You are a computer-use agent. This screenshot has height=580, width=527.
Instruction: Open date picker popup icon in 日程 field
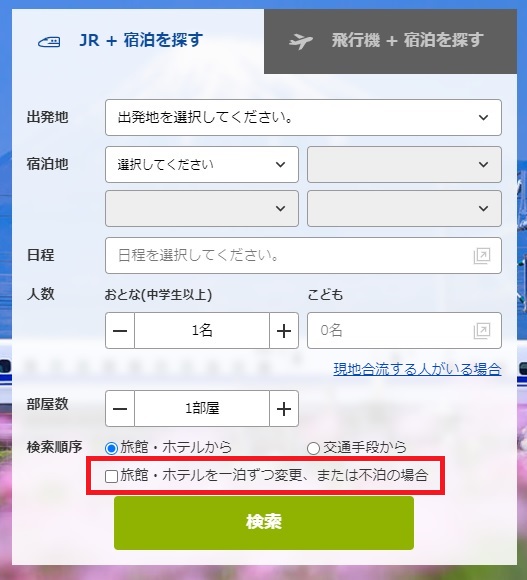[482, 256]
